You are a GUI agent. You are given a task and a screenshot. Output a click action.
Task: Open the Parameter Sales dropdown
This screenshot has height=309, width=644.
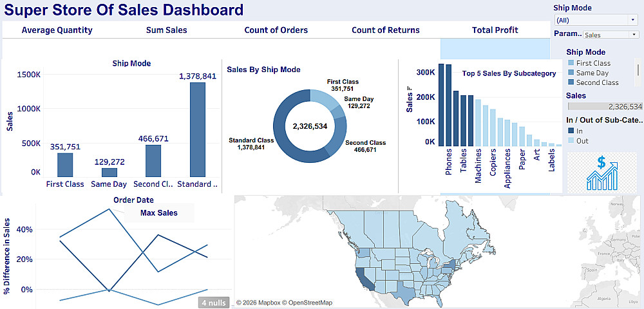[x=611, y=35]
